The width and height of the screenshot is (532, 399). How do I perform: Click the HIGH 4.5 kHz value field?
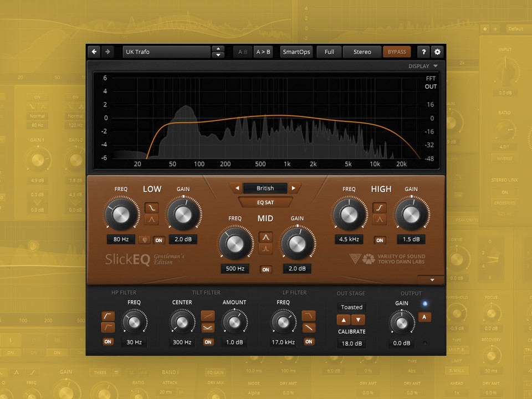point(349,239)
